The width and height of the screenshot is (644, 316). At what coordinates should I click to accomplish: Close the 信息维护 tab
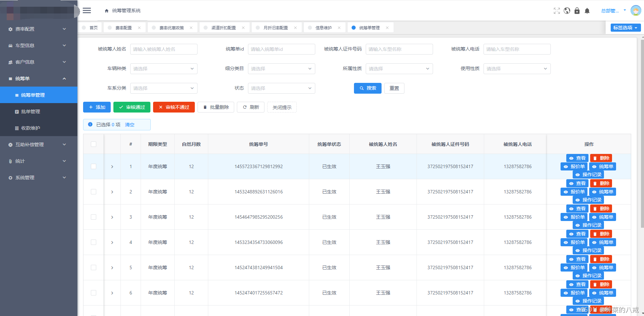339,28
